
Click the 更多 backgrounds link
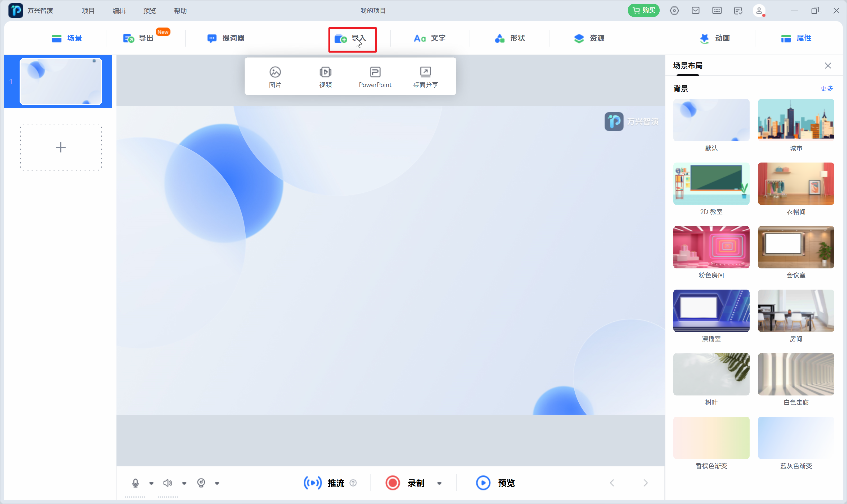pyautogui.click(x=826, y=88)
